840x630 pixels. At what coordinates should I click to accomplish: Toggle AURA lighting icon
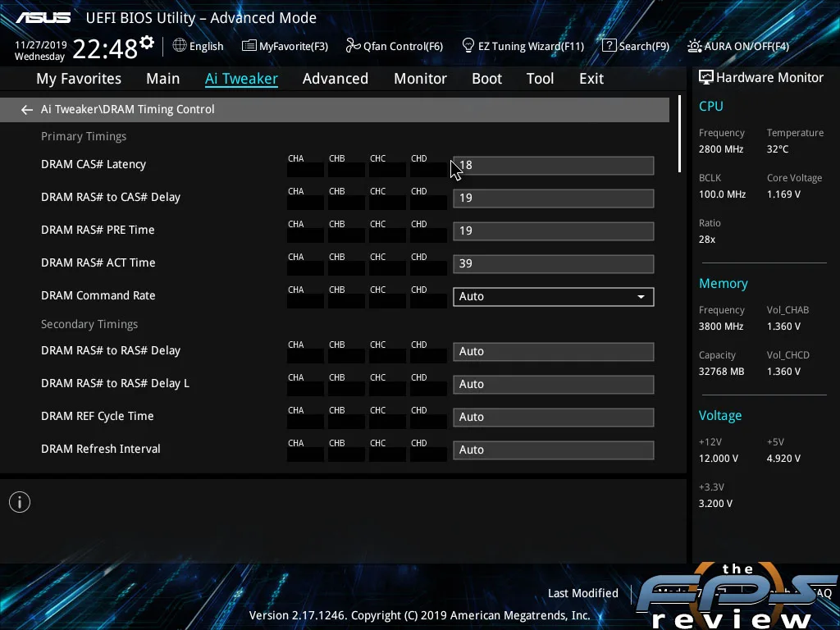(694, 46)
